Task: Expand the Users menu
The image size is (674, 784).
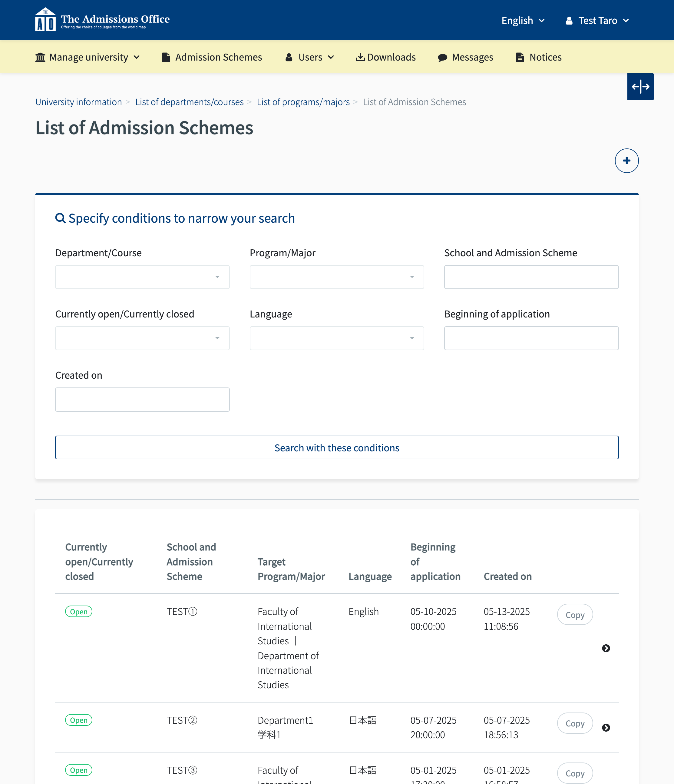Action: pyautogui.click(x=310, y=57)
